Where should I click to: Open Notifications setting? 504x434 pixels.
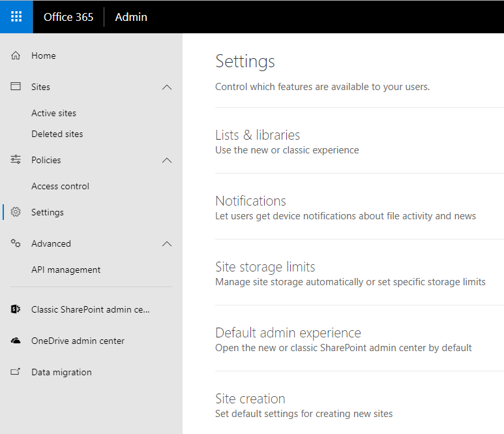[x=250, y=201]
